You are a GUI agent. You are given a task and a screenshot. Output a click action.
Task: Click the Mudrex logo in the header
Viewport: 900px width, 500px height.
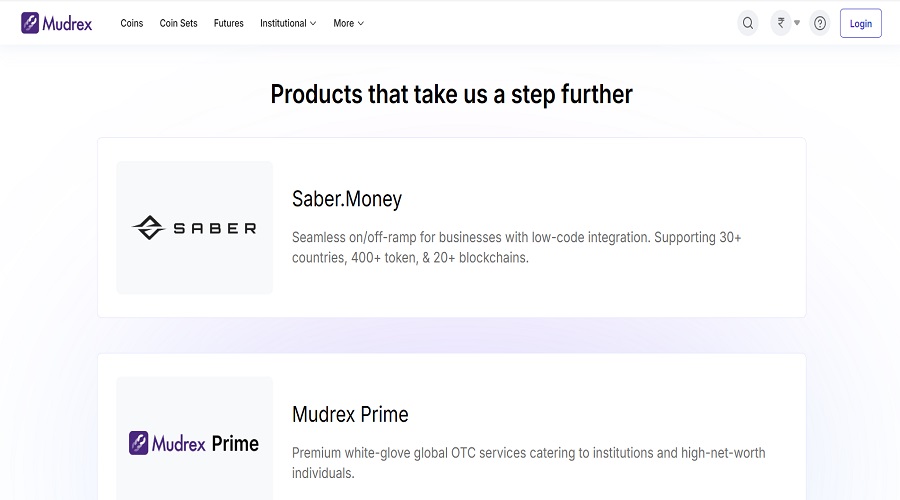coord(56,23)
